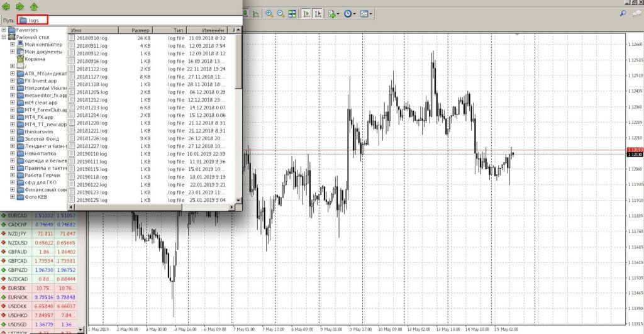
Task: Open the periodicity clock dropdown
Action: [350, 13]
